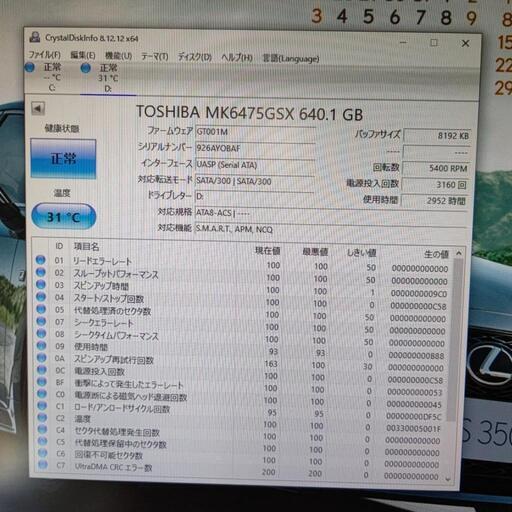Select the スループットパフォーマンス attribute name

[x=116, y=274]
